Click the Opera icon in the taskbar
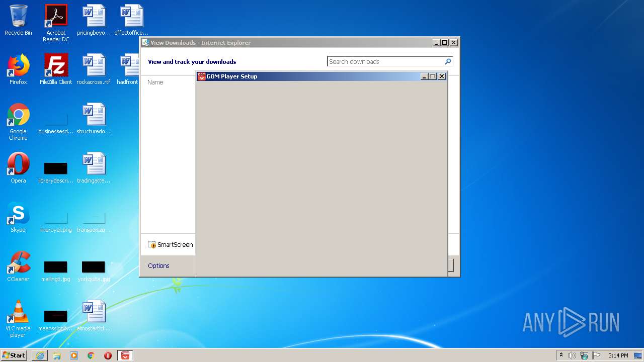Screen dimensions: 644x362 (x=108, y=355)
